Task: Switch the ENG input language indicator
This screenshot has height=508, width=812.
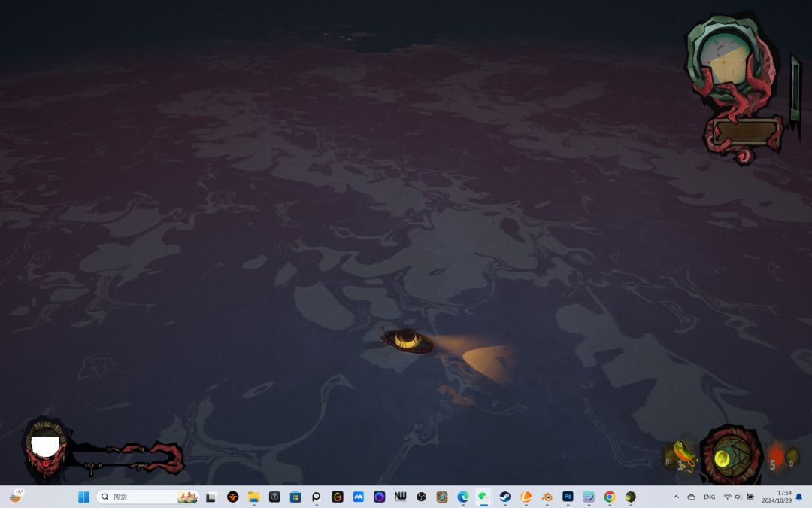Action: tap(710, 497)
